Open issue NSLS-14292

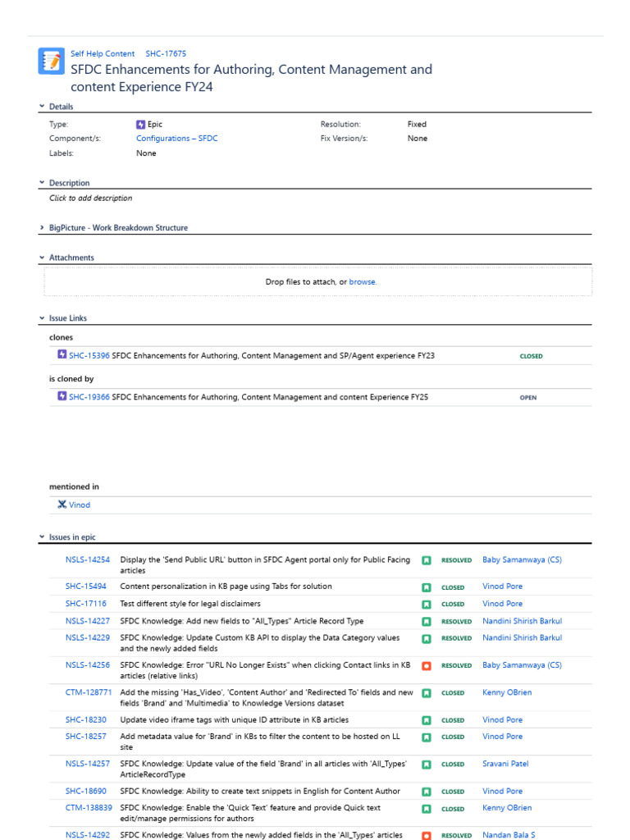(87, 834)
